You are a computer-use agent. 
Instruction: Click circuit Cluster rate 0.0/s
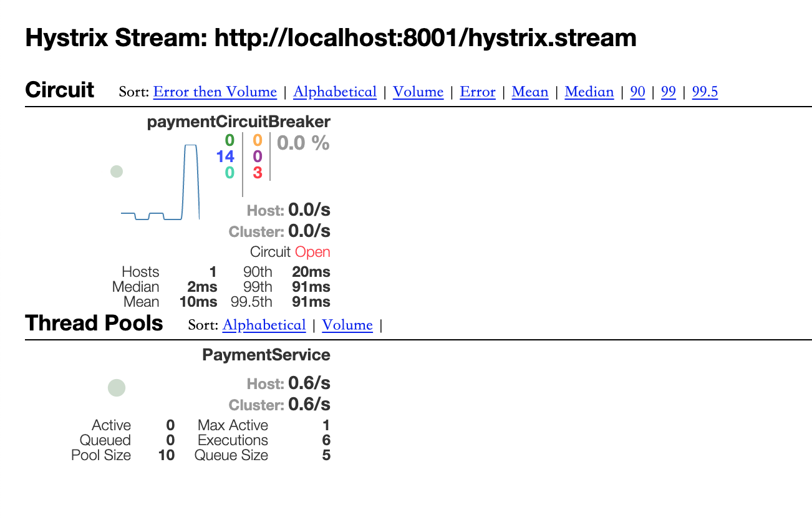click(x=309, y=232)
